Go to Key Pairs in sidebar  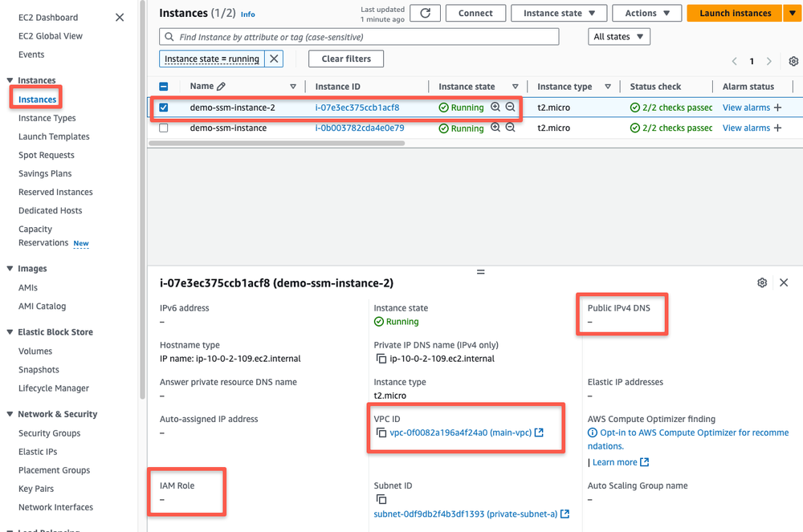pyautogui.click(x=36, y=489)
